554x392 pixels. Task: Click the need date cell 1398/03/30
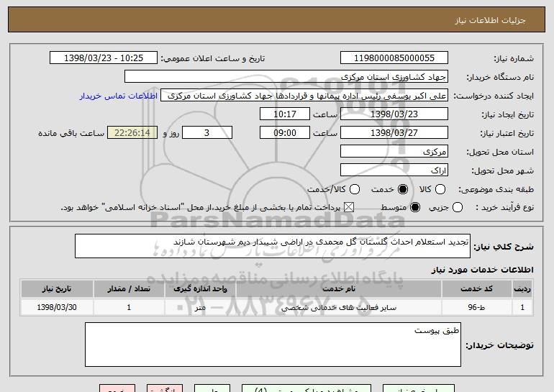point(57,307)
